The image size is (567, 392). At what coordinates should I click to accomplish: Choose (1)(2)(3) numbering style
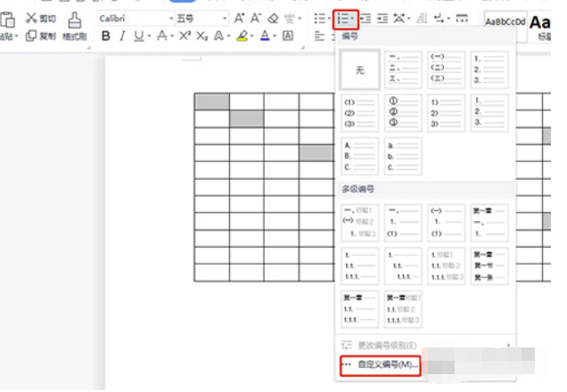click(359, 113)
